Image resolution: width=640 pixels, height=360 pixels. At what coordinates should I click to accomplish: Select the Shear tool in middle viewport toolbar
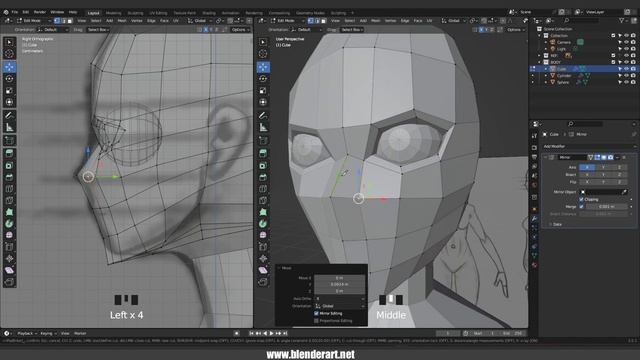pyautogui.click(x=263, y=270)
